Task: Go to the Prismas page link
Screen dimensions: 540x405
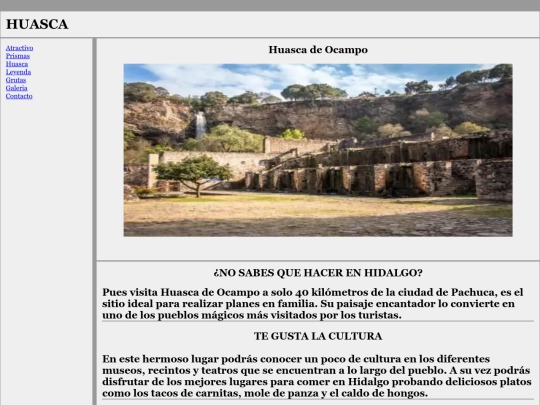Action: (x=18, y=56)
